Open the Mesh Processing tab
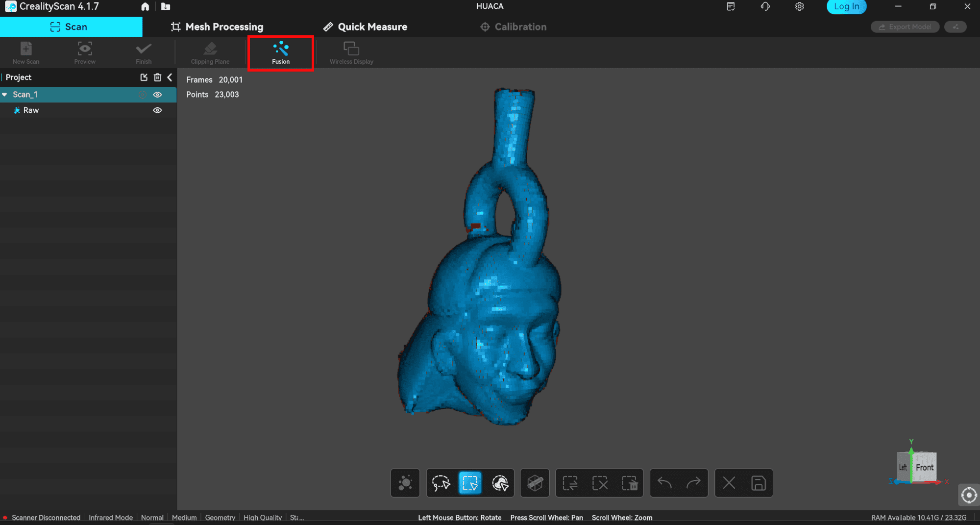Image resolution: width=980 pixels, height=525 pixels. click(x=217, y=27)
